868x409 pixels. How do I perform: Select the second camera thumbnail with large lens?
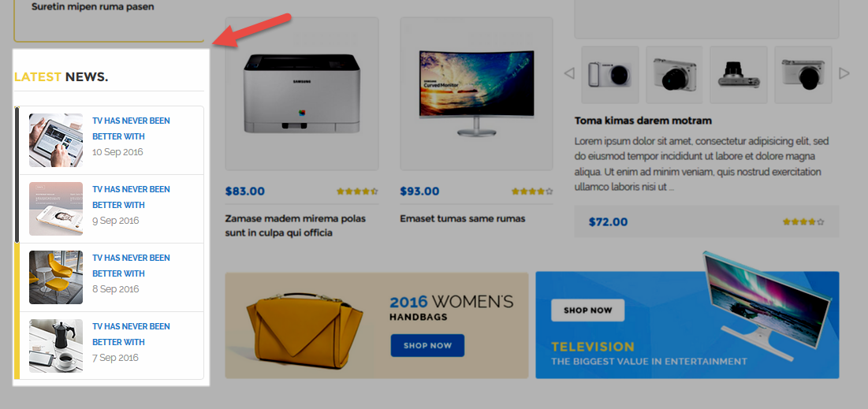[x=674, y=75]
